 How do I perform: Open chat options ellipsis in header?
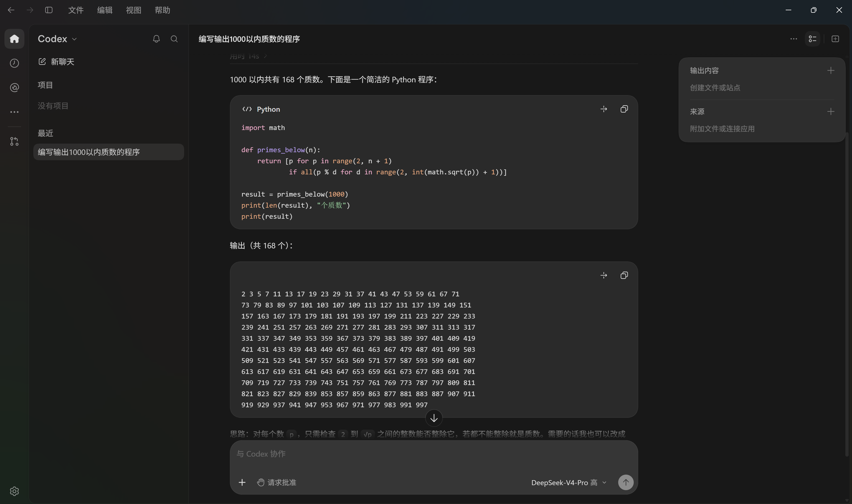click(x=793, y=39)
